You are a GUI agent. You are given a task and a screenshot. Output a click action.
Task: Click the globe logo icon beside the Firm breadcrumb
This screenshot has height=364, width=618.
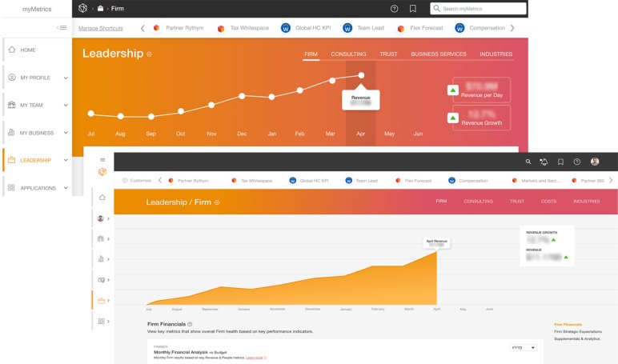tap(82, 8)
